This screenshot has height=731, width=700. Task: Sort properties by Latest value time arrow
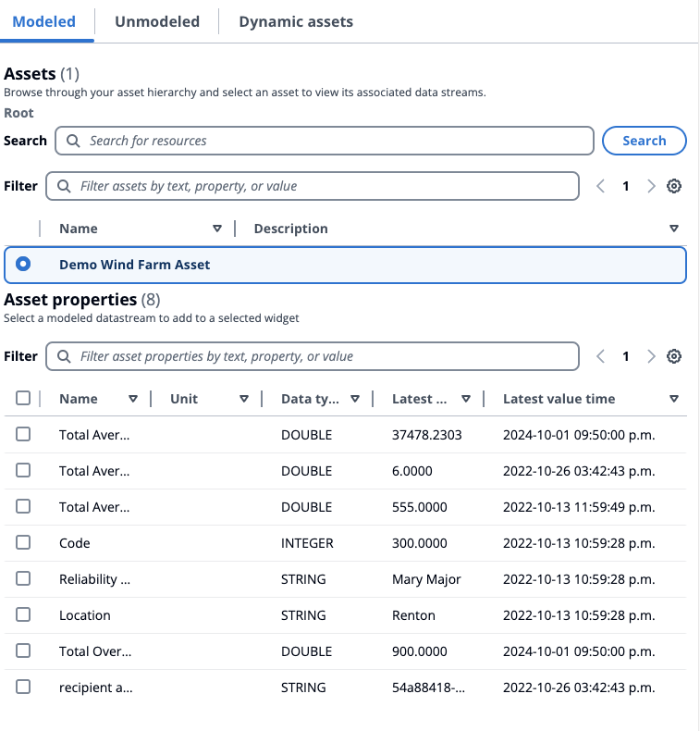[x=674, y=399]
